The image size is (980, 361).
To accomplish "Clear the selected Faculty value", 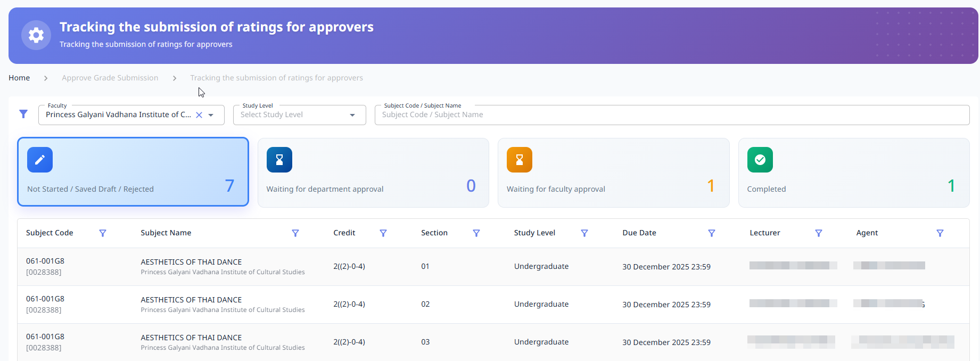I will point(199,115).
